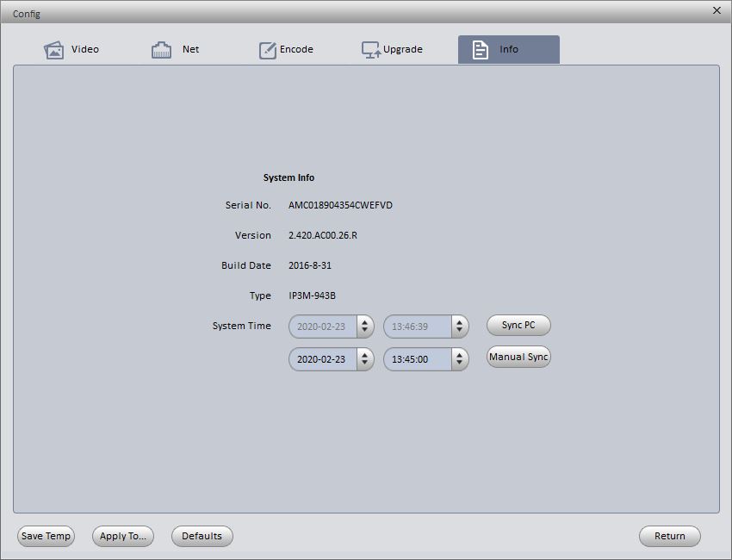Click the System Time label
The width and height of the screenshot is (732, 560).
point(242,326)
